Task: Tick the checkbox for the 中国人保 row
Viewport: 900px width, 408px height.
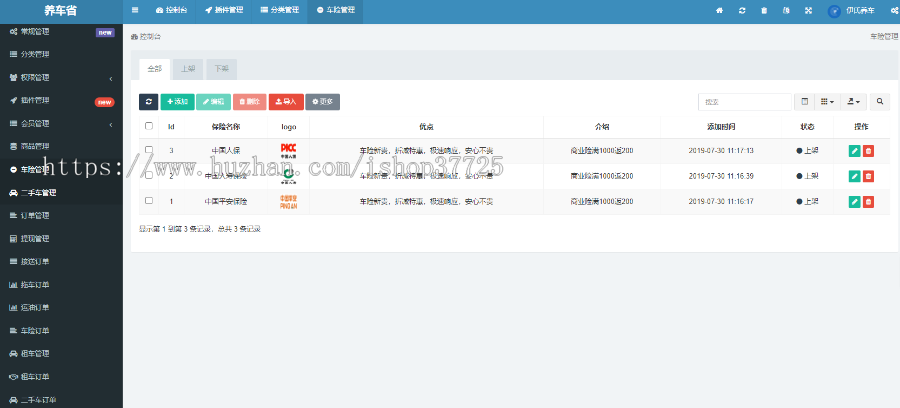Action: [x=149, y=150]
